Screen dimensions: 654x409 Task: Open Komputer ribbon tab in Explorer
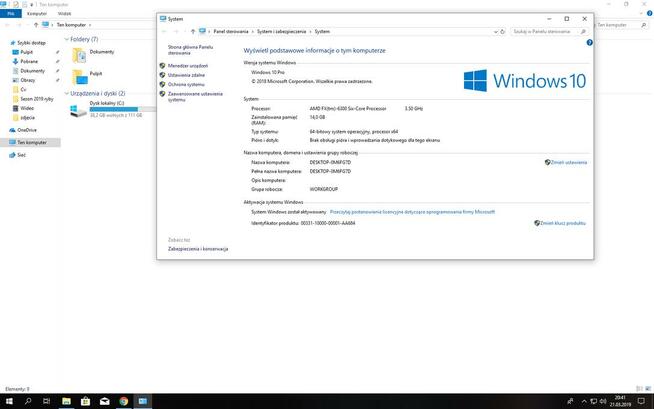coord(37,13)
